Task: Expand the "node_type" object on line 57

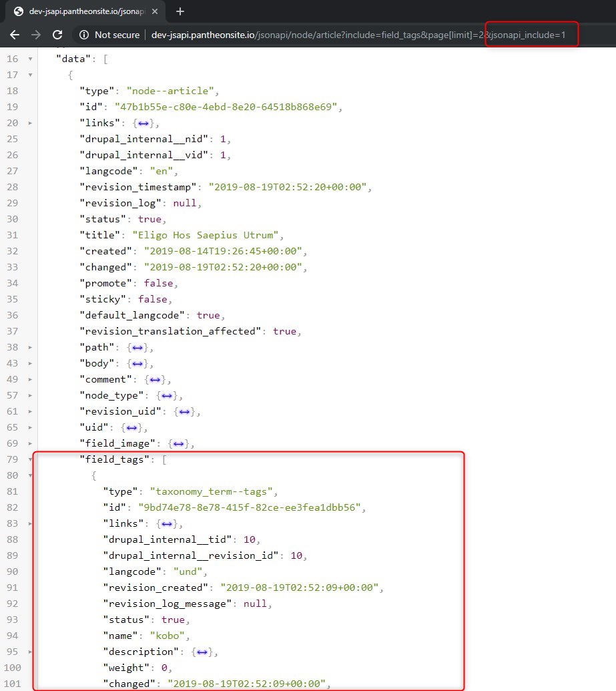Action: click(30, 395)
